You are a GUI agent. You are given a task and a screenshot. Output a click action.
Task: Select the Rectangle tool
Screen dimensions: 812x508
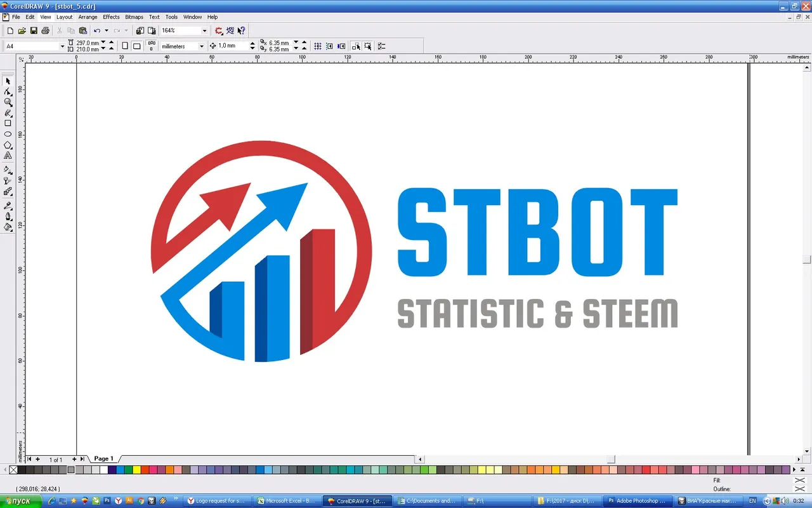click(x=8, y=123)
